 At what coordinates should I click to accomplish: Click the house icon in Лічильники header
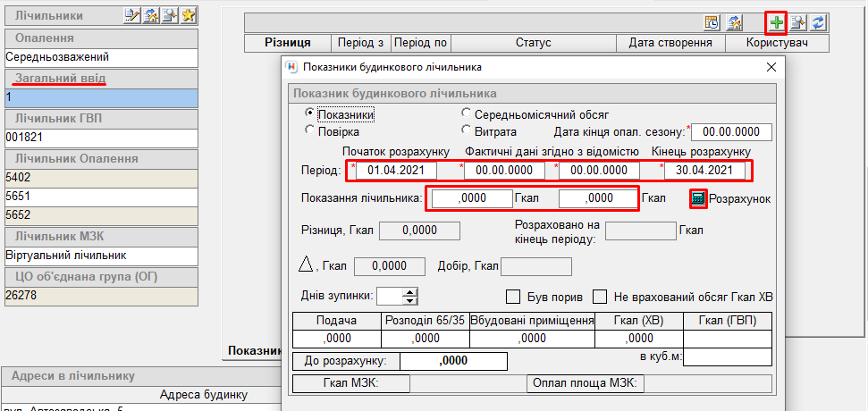click(x=151, y=15)
